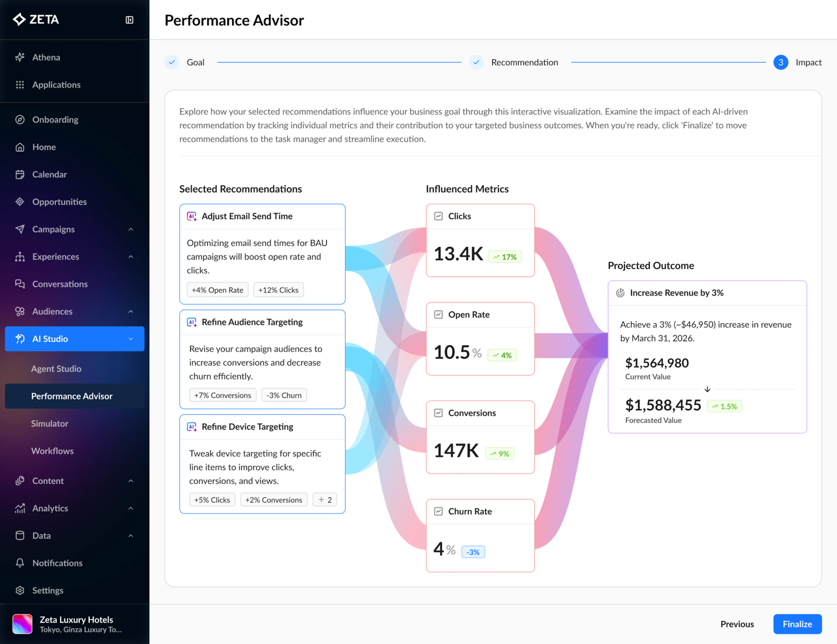Viewport: 837px width, 644px height.
Task: Click AI icon on Refine Audience Targeting card
Action: [x=192, y=322]
